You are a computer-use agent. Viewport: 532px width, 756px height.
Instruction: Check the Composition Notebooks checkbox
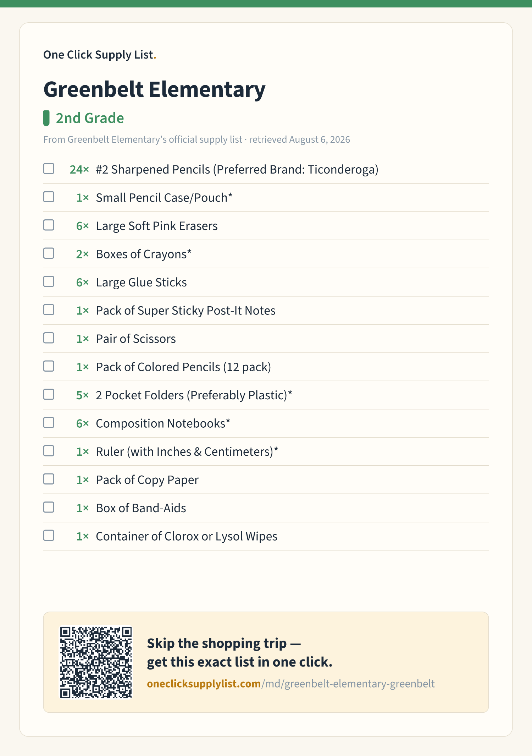49,423
